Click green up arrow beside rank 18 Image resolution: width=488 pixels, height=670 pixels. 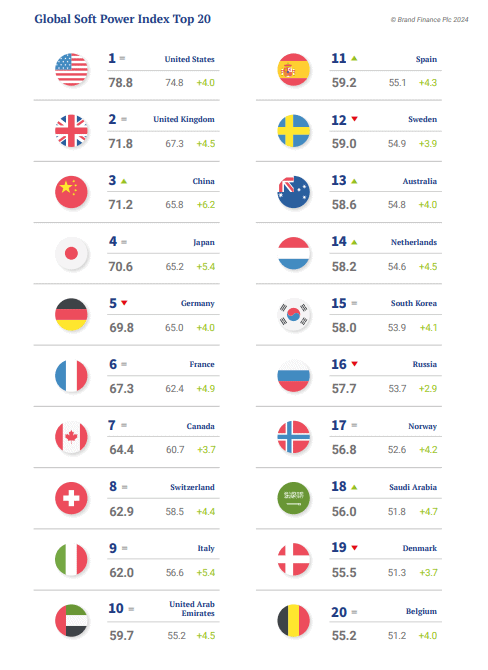pyautogui.click(x=354, y=487)
